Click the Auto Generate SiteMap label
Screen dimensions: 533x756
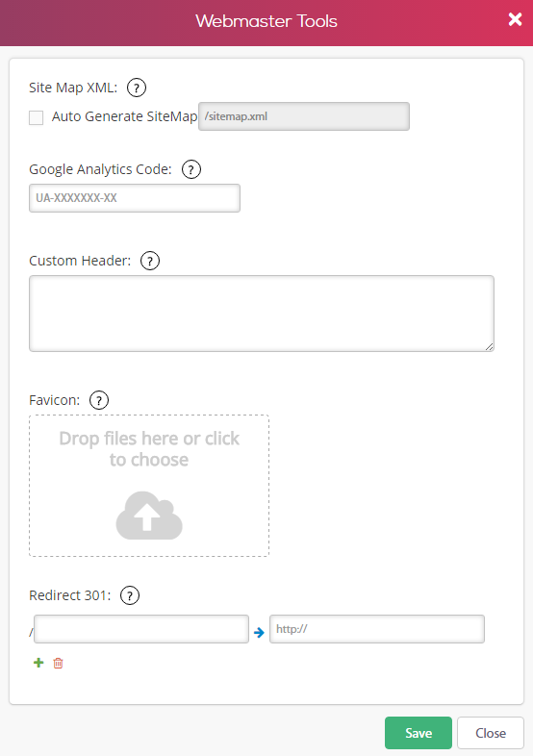(124, 116)
